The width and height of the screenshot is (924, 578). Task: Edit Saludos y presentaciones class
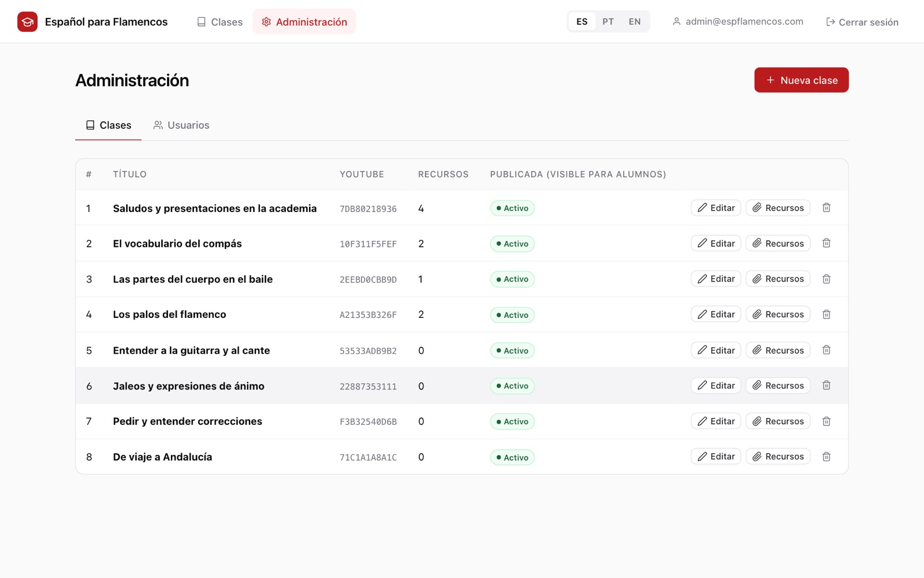pyautogui.click(x=716, y=208)
